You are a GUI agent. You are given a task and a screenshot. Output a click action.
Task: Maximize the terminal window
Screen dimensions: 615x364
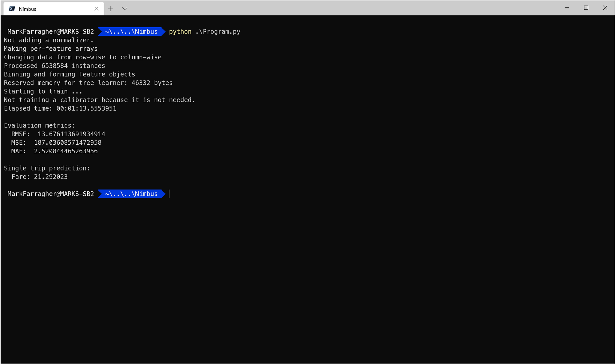pyautogui.click(x=586, y=8)
